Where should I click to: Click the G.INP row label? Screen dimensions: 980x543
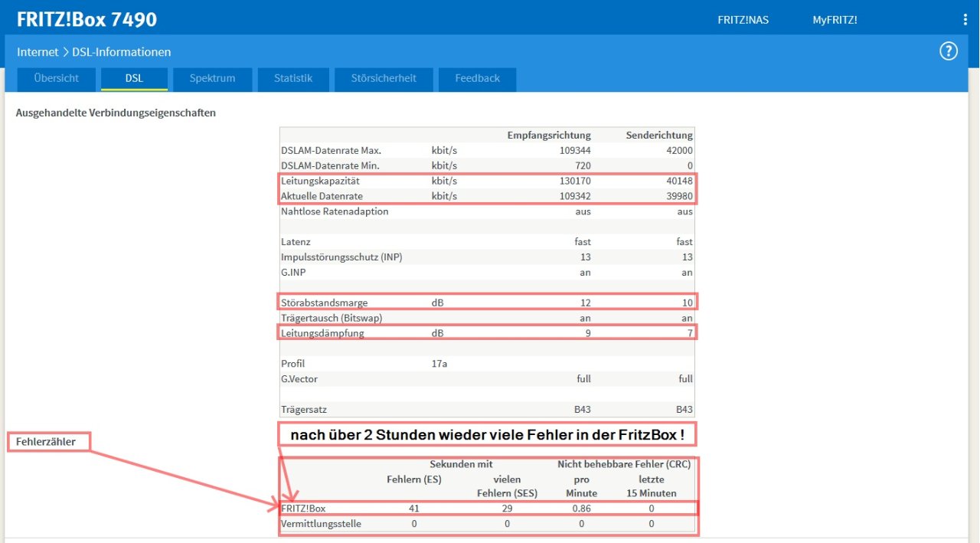pos(295,272)
